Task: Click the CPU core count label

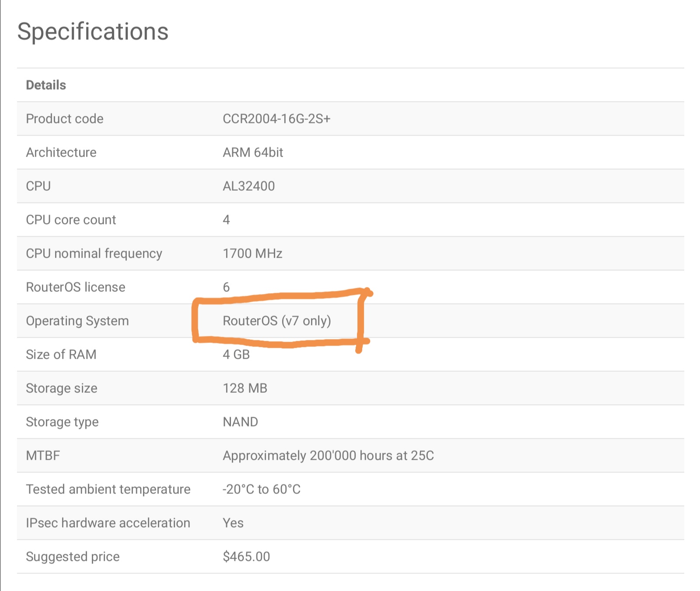Action: pos(71,220)
